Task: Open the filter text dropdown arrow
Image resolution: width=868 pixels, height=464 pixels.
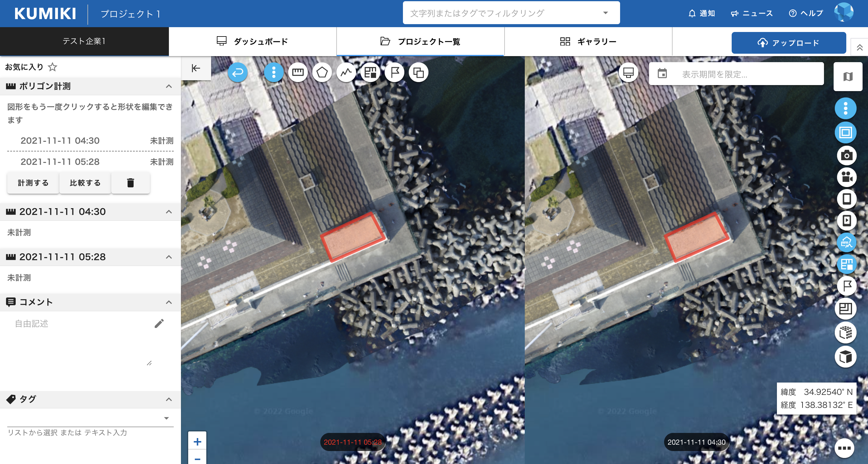Action: 605,13
